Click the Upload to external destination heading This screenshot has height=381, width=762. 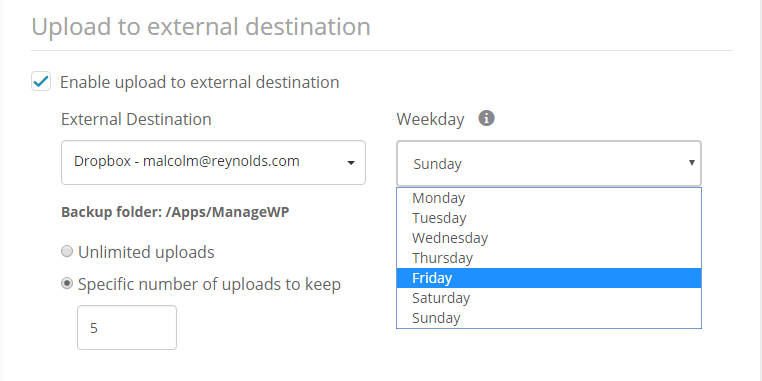[201, 27]
